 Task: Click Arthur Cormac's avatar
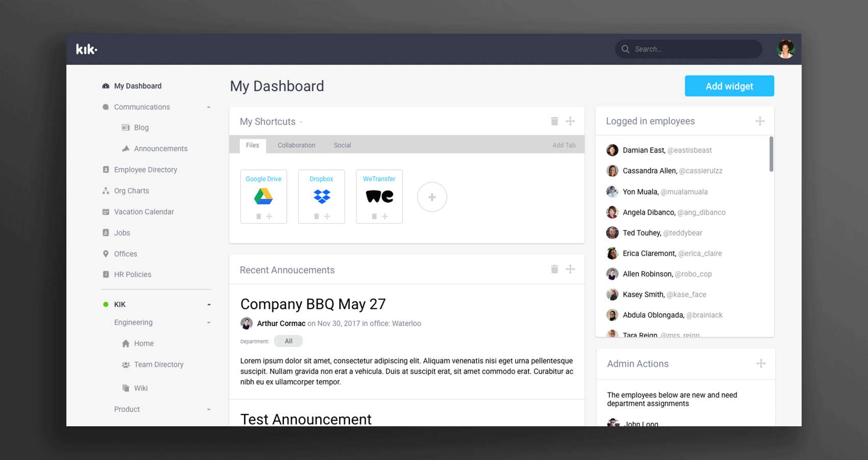[247, 324]
